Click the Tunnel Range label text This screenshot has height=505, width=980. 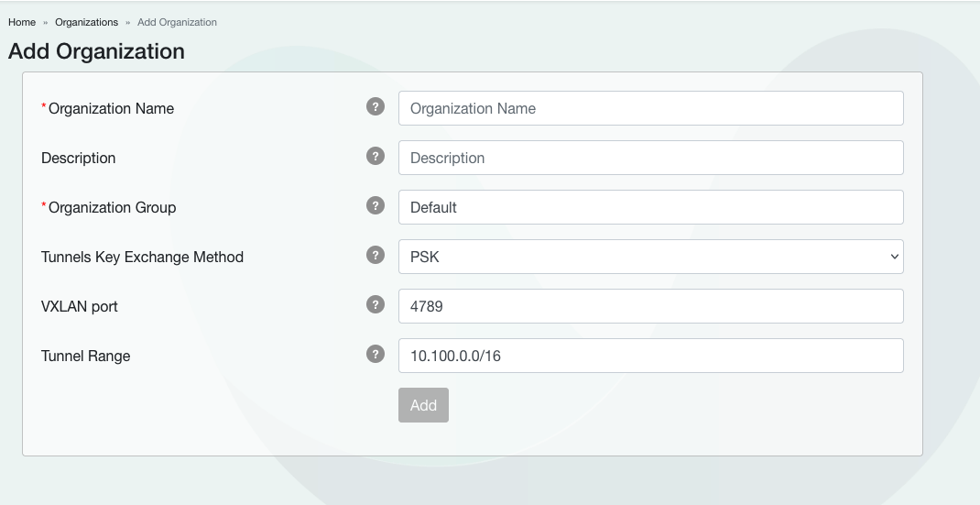(x=85, y=356)
